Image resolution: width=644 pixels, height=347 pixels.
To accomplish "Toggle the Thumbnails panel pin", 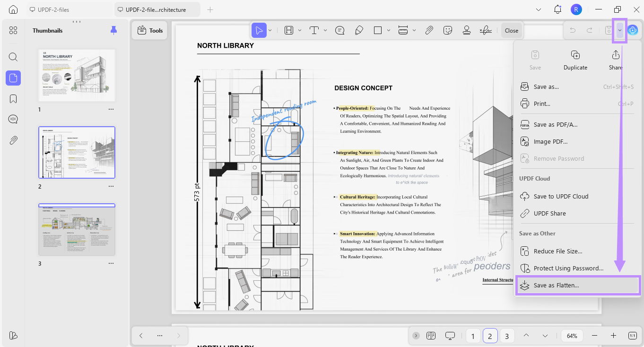I will tap(113, 30).
